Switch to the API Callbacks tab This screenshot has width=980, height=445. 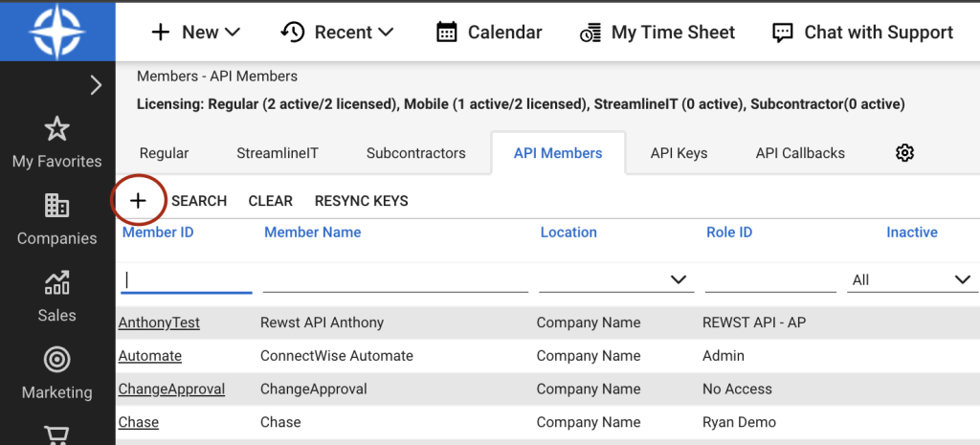click(800, 153)
